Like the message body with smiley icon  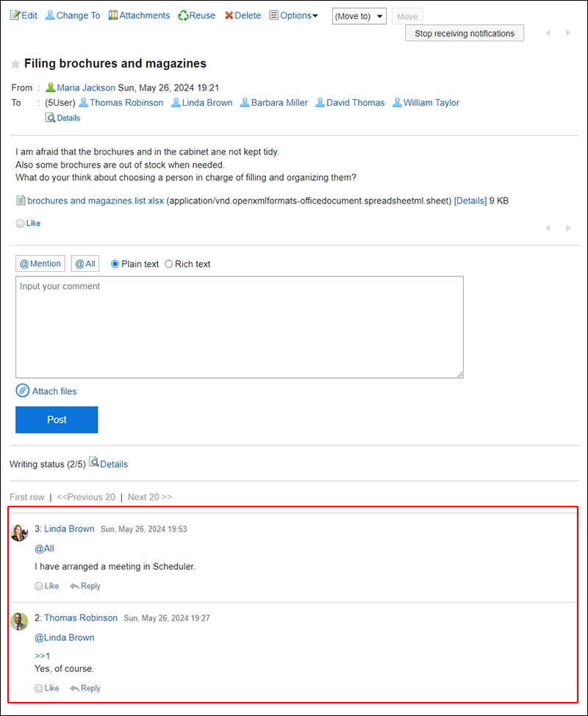pyautogui.click(x=29, y=223)
